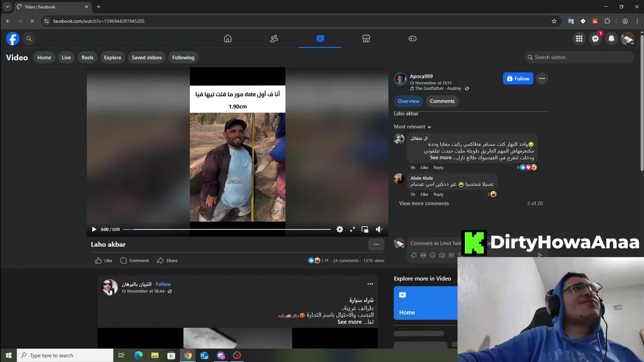Like the comment posted 8h ago
The image size is (644, 362).
click(x=424, y=167)
